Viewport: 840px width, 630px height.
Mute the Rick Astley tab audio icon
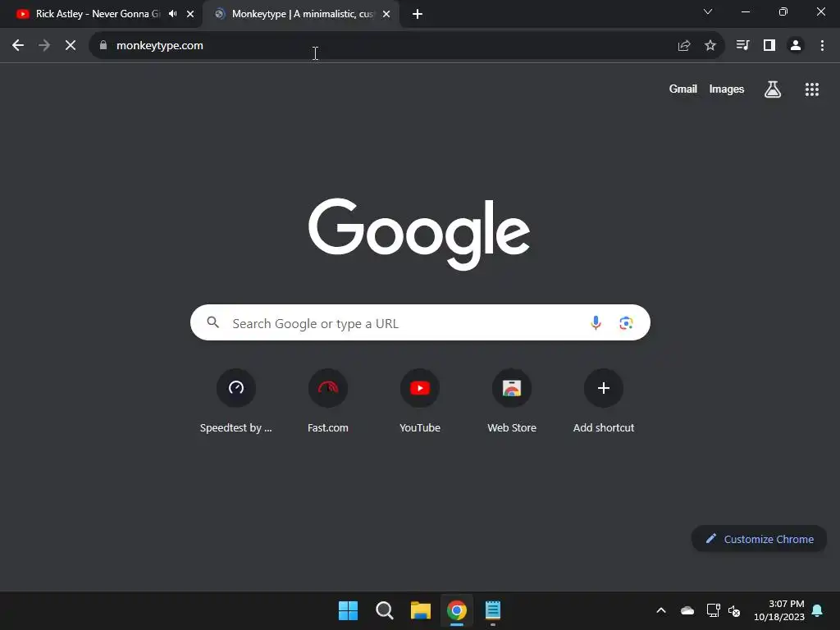(x=172, y=14)
